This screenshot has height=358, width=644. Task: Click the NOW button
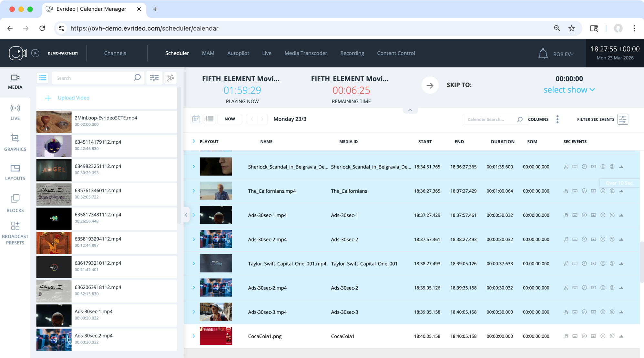coord(230,119)
